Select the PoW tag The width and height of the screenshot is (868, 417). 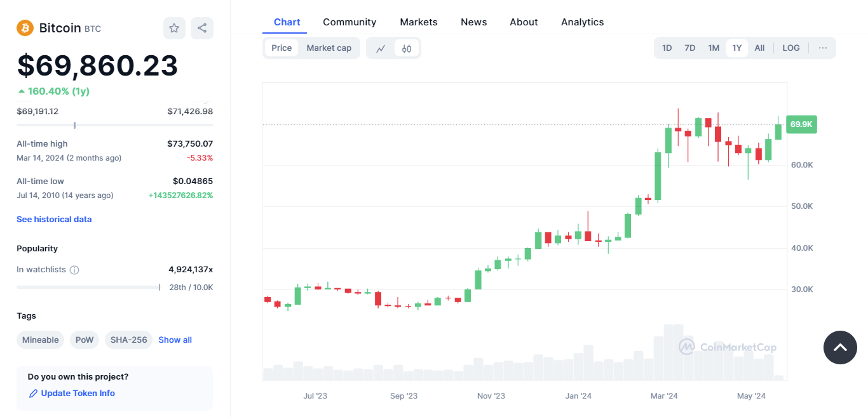[85, 340]
